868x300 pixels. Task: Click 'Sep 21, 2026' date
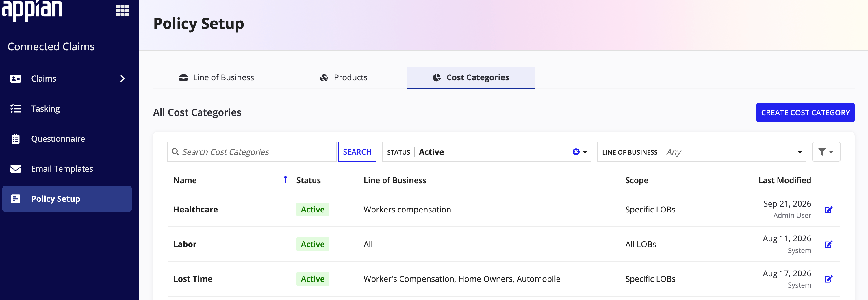[787, 203]
